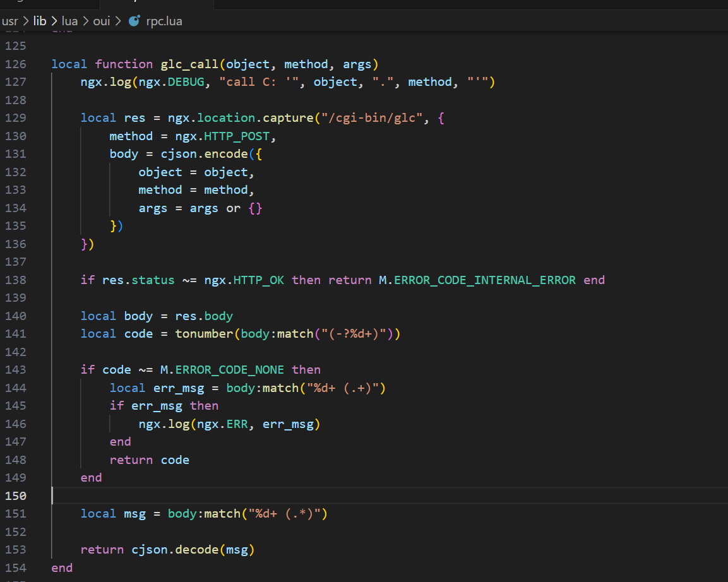Screen dimensions: 728x582
Task: Click line number 126 in the gutter
Action: tap(16, 64)
